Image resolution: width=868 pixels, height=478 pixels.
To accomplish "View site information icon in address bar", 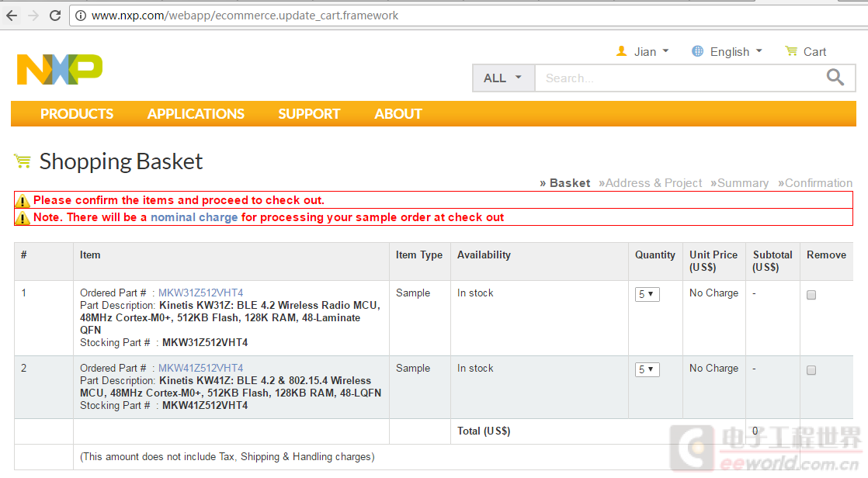I will tap(81, 16).
